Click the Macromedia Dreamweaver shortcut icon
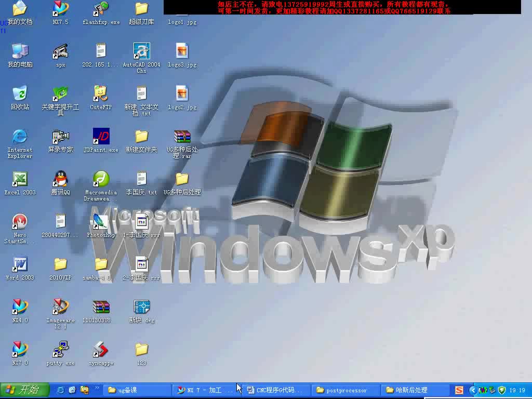The image size is (532, 399). [x=101, y=179]
